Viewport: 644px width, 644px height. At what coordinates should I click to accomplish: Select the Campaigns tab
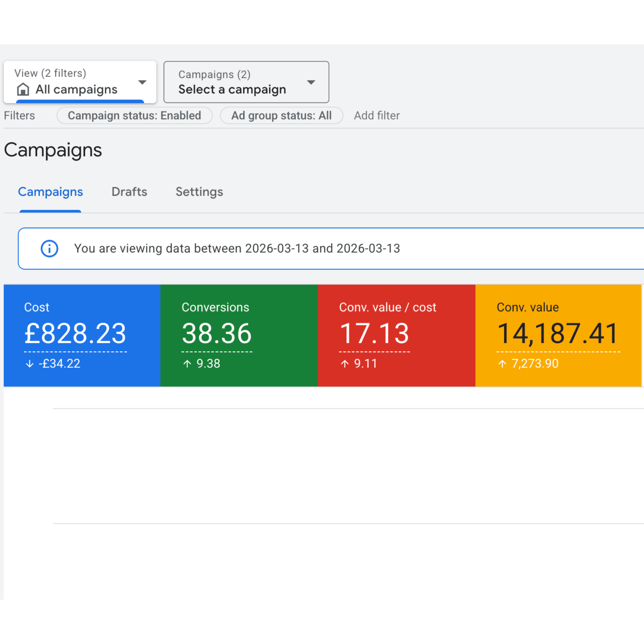click(50, 192)
